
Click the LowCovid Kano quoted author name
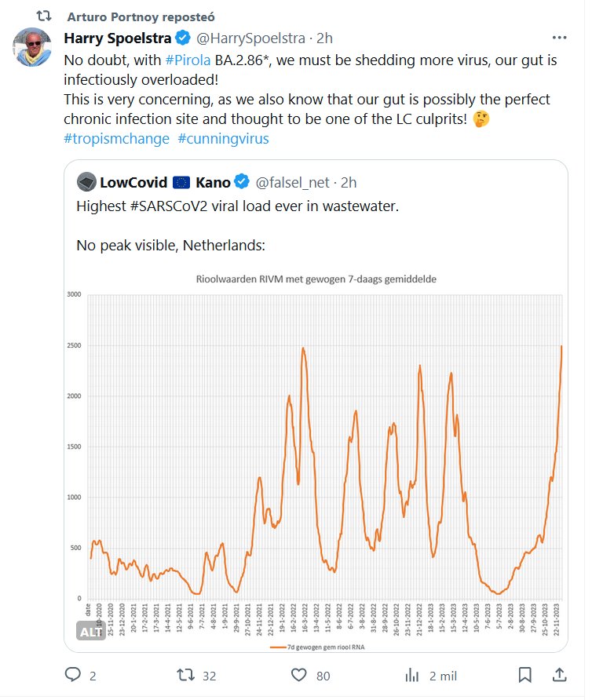coord(165,183)
